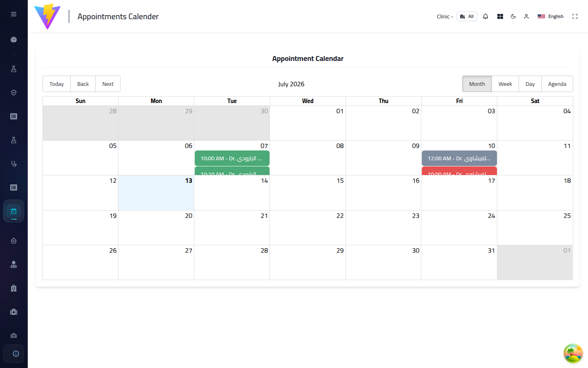
Task: Click the date number 16
Action: point(416,181)
